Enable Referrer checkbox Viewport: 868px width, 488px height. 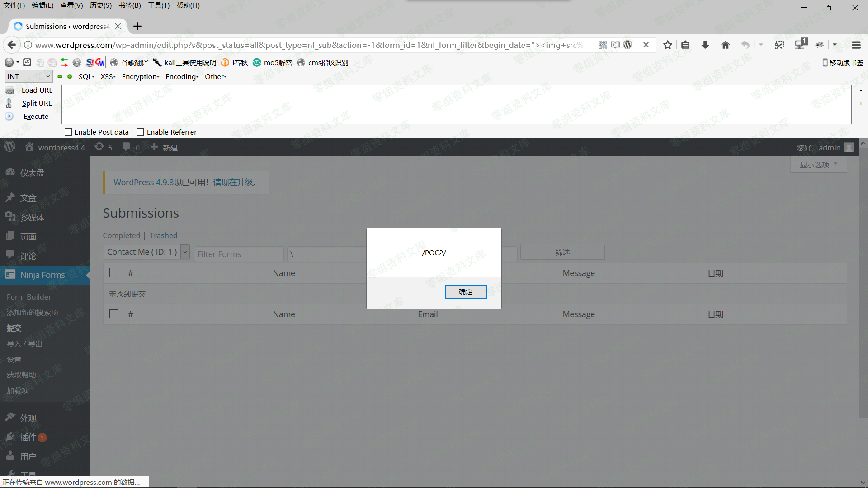click(x=140, y=132)
